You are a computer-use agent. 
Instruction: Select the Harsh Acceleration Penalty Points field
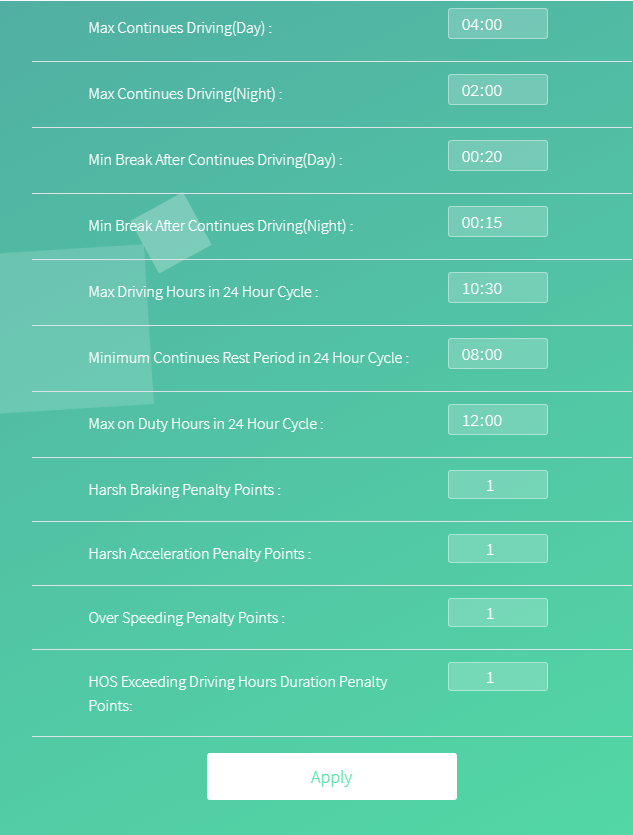(x=497, y=549)
